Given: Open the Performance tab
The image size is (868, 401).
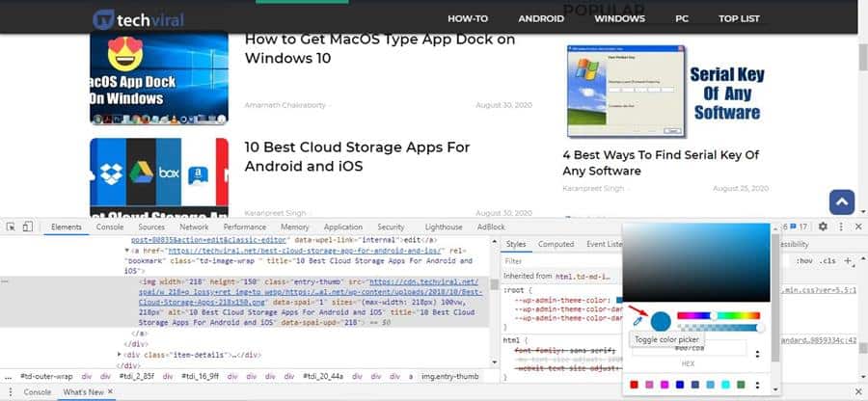Looking at the screenshot, I should 245,227.
